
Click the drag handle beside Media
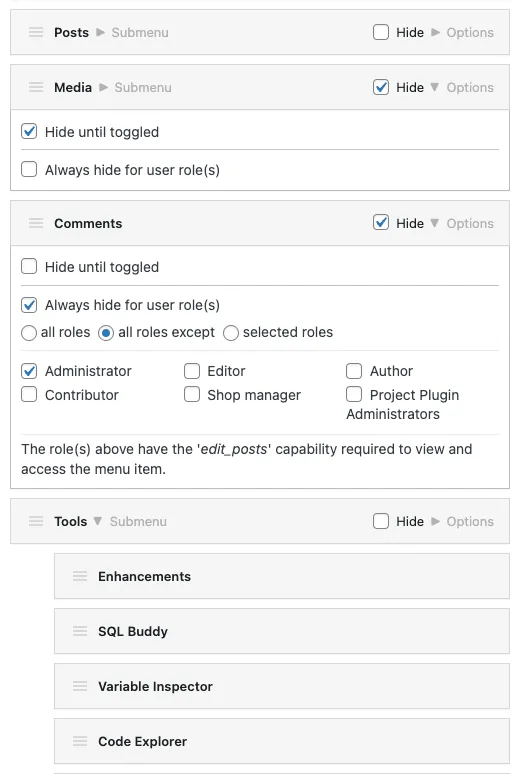36,87
